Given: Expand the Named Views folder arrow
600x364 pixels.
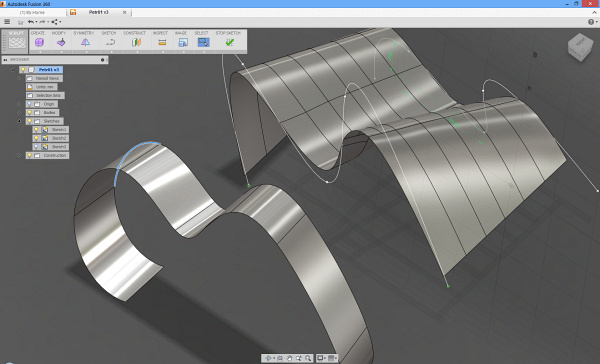Looking at the screenshot, I should click(19, 78).
